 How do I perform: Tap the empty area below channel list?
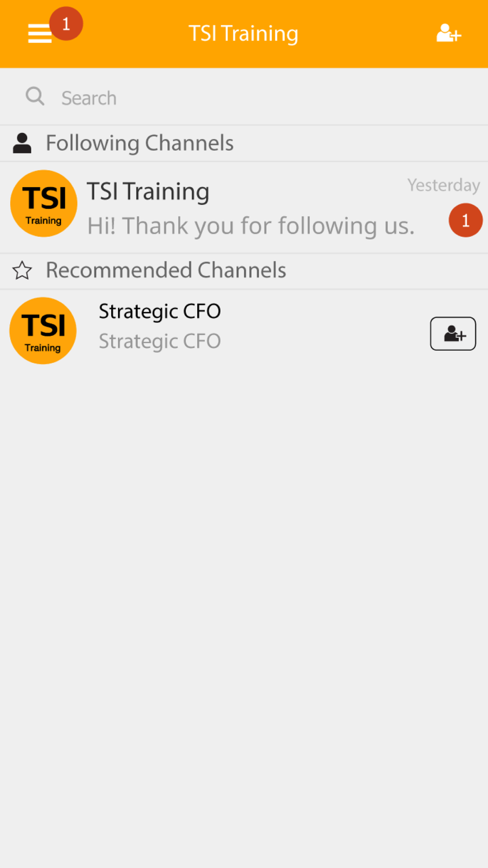244,615
